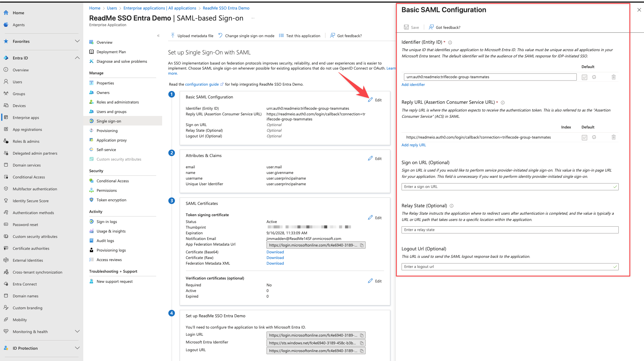Click the Change single sign-on mode icon
The image size is (644, 361).
tap(220, 35)
